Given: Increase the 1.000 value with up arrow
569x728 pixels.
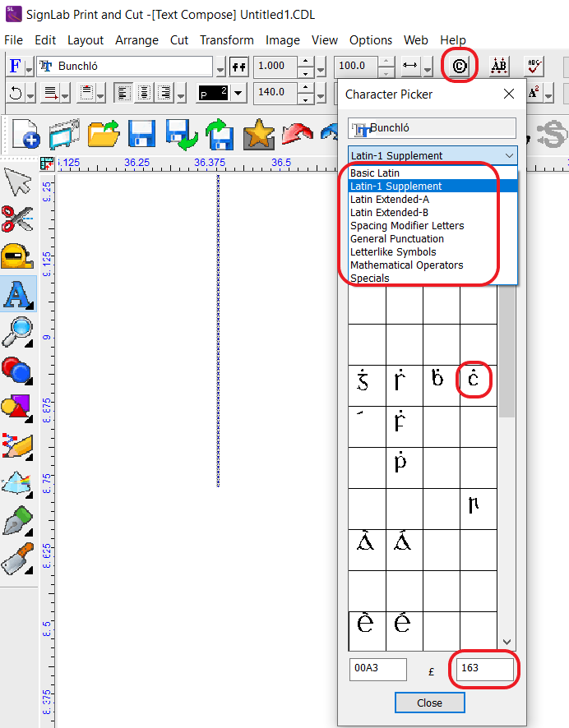Looking at the screenshot, I should click(x=305, y=61).
